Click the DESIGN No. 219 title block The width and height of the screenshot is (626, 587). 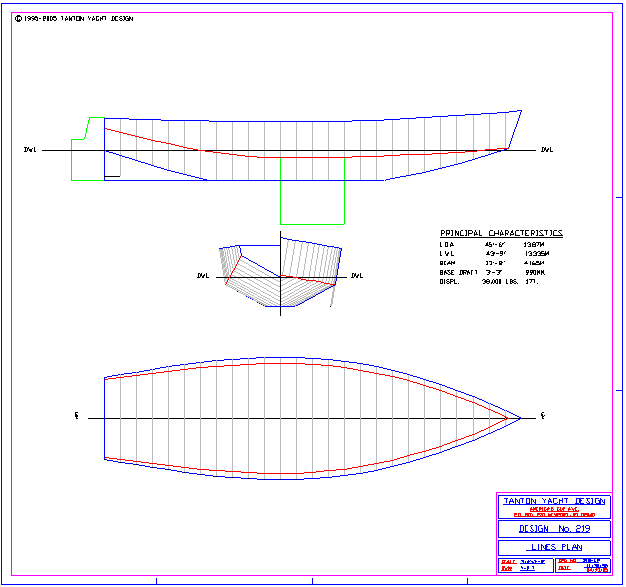click(554, 529)
